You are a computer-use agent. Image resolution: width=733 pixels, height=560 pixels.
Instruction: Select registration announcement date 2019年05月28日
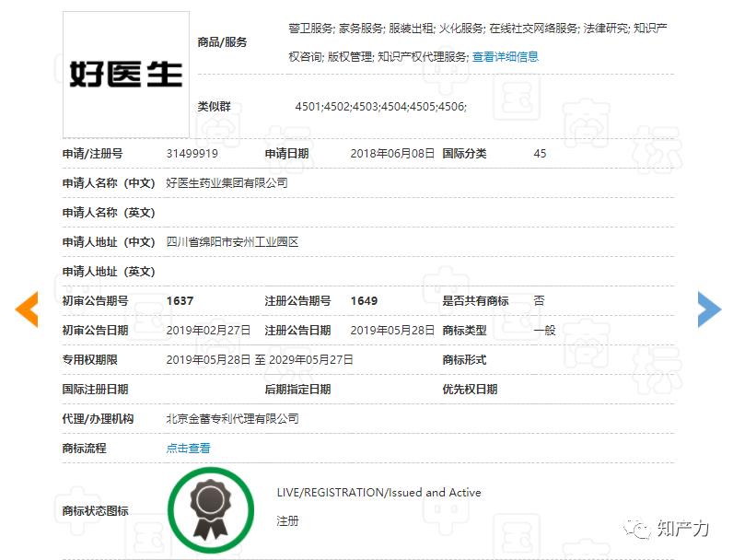392,331
